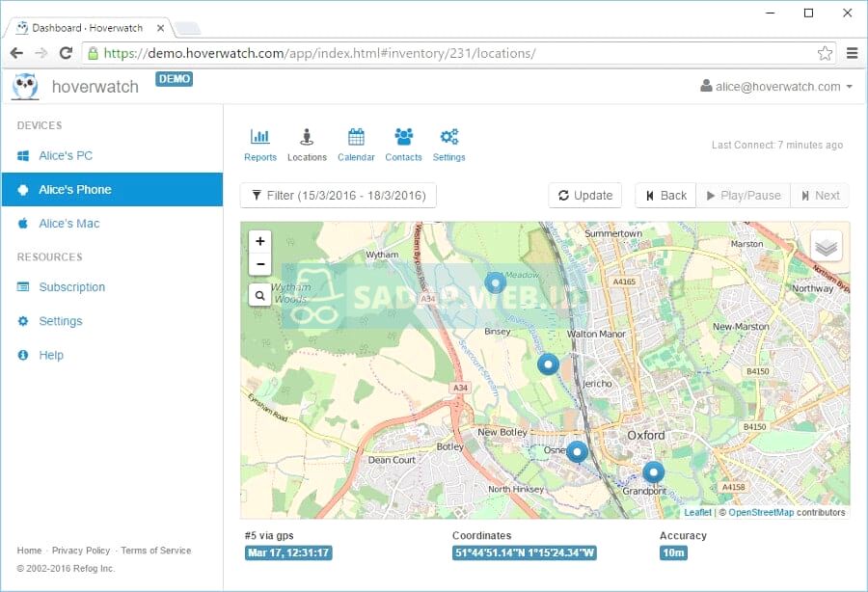The image size is (868, 592).
Task: Expand the alice@hoverwatch.com account dropdown
Action: coord(776,87)
